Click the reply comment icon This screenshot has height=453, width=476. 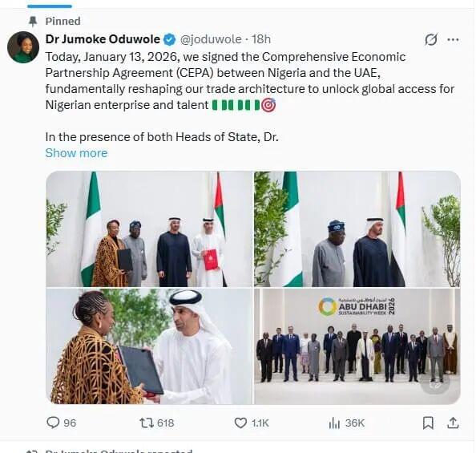[x=53, y=423]
